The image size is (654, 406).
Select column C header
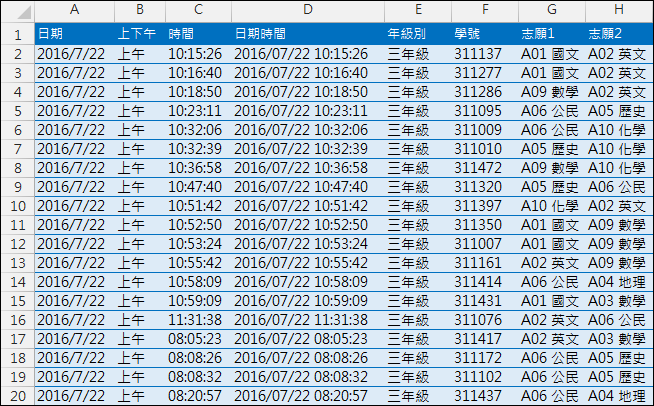[198, 11]
